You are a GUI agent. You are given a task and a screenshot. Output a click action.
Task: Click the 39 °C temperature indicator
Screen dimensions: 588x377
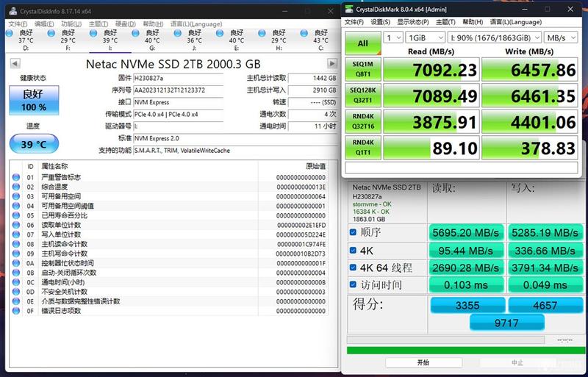point(34,144)
